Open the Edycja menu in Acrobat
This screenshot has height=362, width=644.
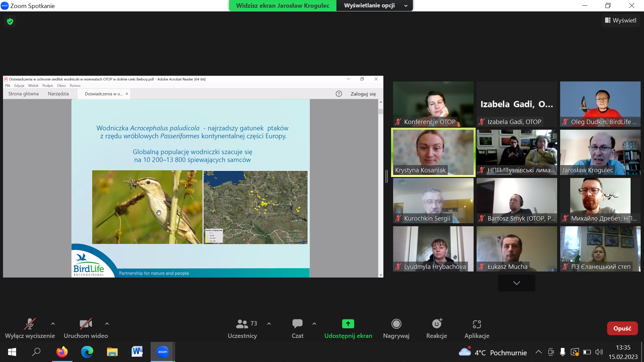[x=19, y=85]
